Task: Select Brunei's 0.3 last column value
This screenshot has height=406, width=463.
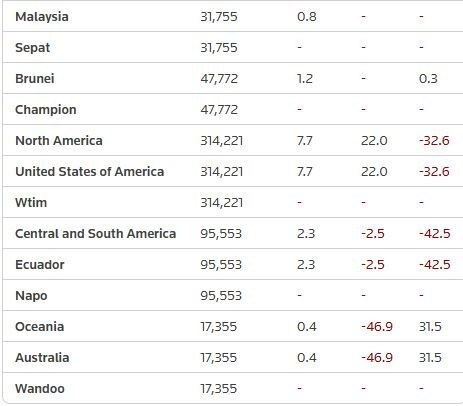Action: [428, 79]
